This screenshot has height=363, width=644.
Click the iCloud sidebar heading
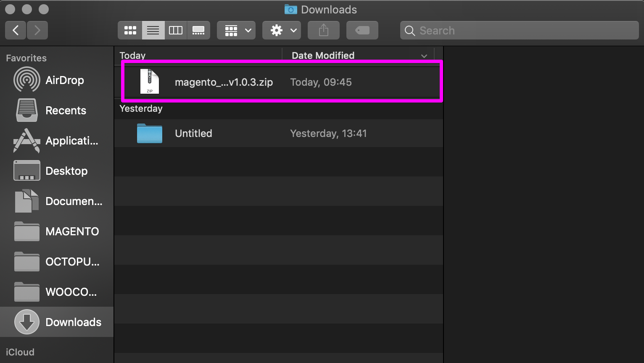pyautogui.click(x=20, y=352)
